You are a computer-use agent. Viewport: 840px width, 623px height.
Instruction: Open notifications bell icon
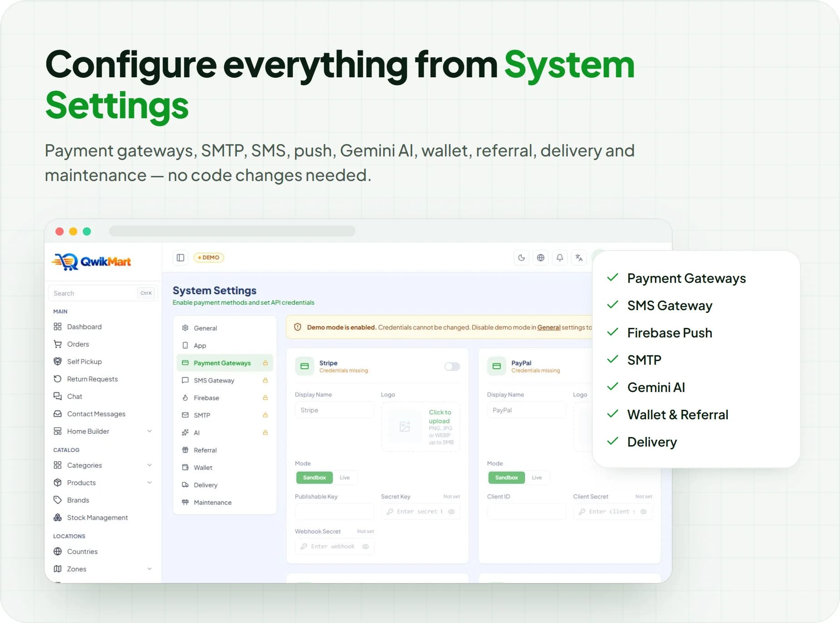click(x=560, y=258)
